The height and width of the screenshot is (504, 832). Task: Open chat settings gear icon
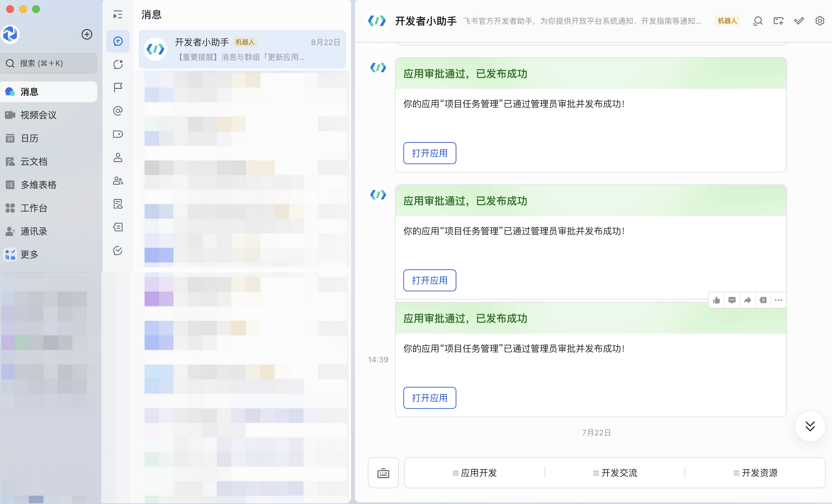coord(820,21)
